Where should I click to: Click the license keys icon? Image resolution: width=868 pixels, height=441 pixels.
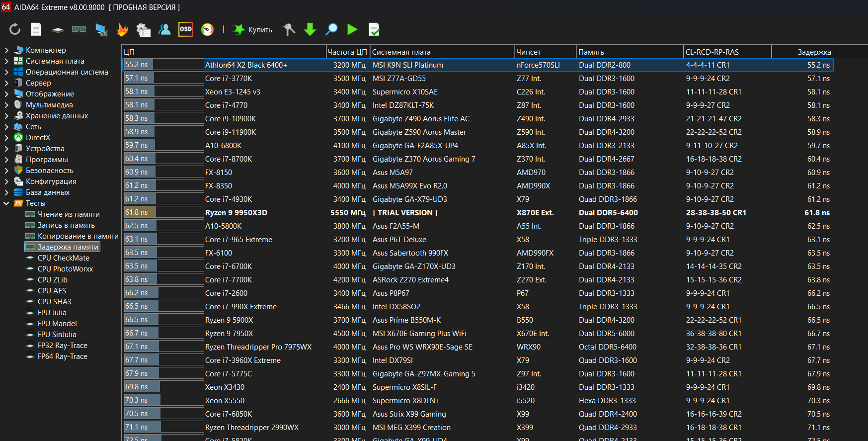[289, 30]
